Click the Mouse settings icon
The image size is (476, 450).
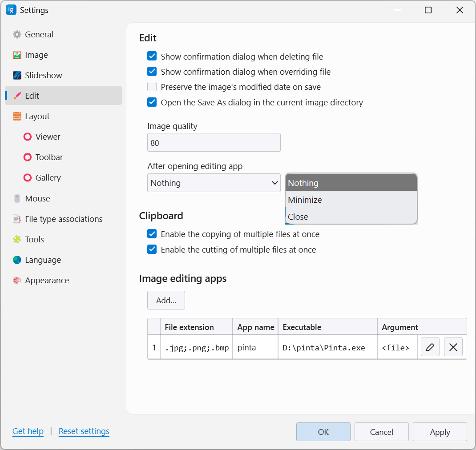click(x=17, y=199)
